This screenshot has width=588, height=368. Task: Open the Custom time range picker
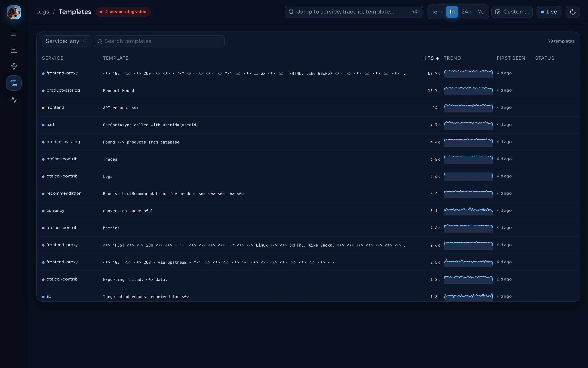[512, 12]
